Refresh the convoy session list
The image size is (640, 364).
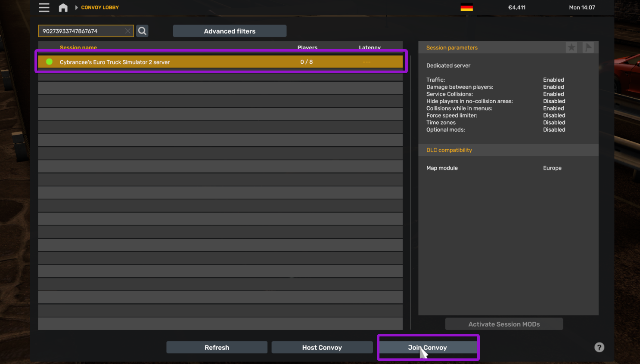coord(217,347)
